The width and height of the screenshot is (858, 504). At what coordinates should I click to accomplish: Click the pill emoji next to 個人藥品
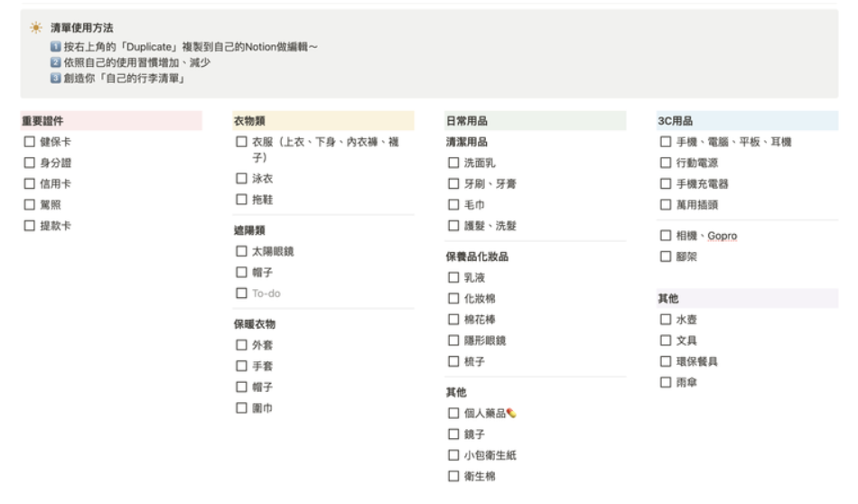pyautogui.click(x=511, y=413)
